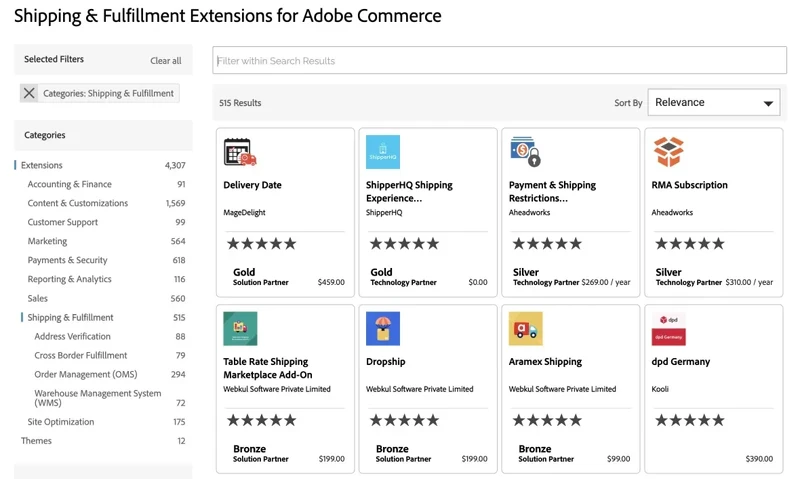The height and width of the screenshot is (479, 800).
Task: Click the $0.00 price
Action: pos(478,282)
